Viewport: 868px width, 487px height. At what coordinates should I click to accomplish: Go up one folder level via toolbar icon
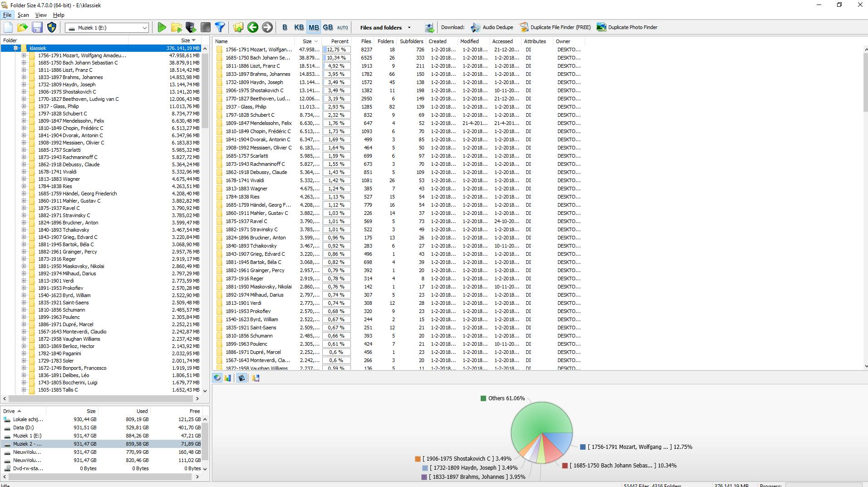[238, 27]
